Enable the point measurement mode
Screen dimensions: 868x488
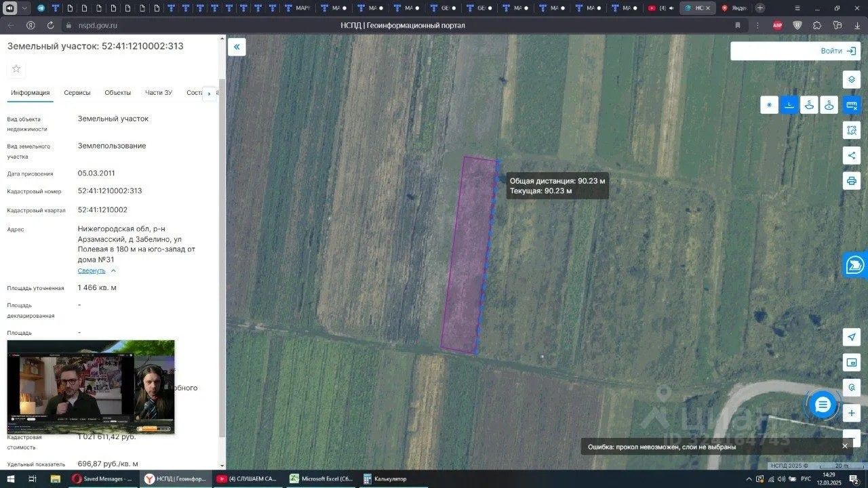pyautogui.click(x=769, y=105)
